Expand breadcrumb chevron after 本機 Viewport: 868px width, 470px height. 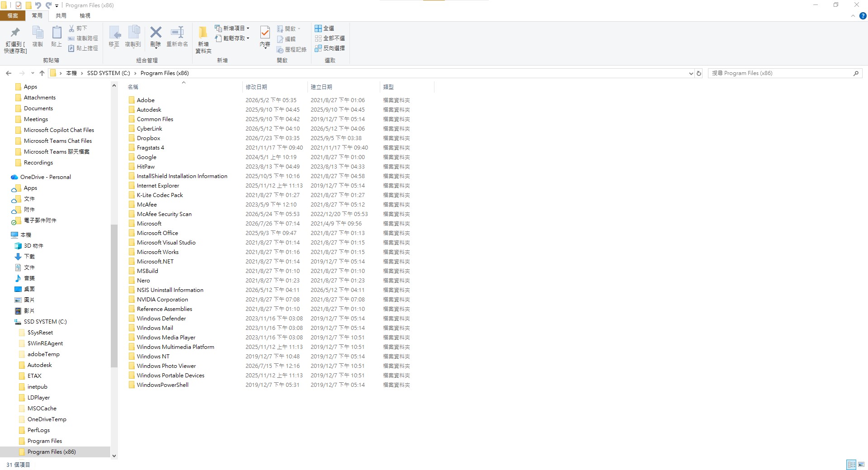(x=82, y=73)
